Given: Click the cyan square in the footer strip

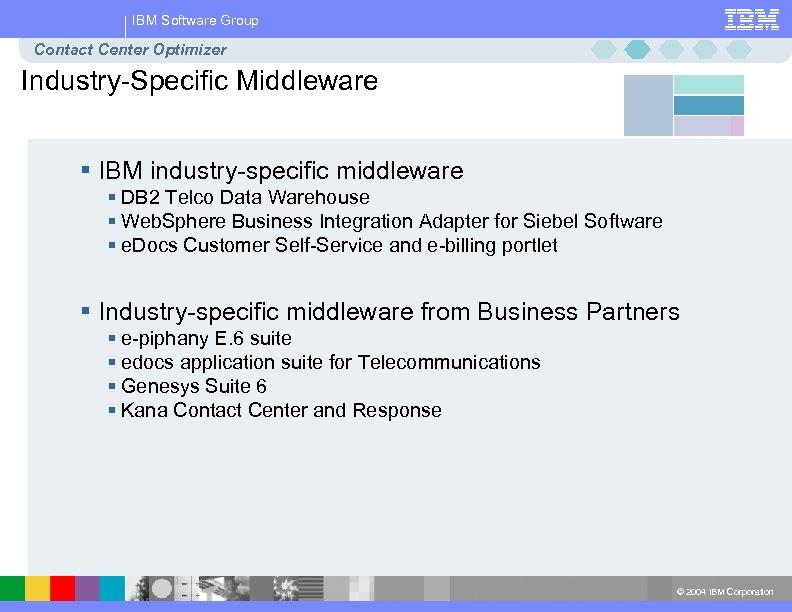Looking at the screenshot, I should [112, 588].
